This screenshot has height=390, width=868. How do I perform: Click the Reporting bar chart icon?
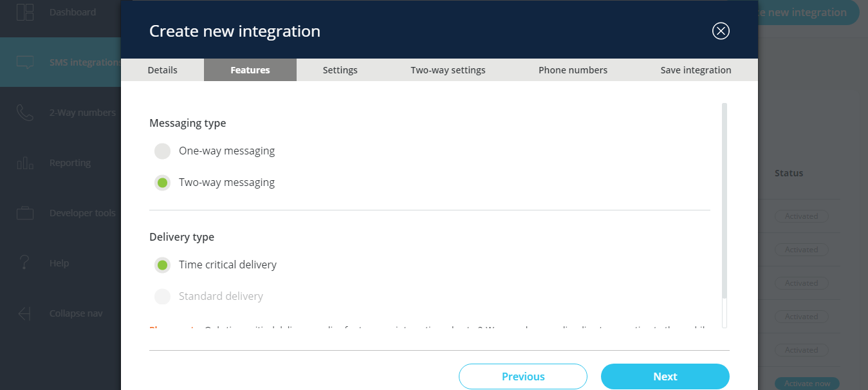pos(25,163)
